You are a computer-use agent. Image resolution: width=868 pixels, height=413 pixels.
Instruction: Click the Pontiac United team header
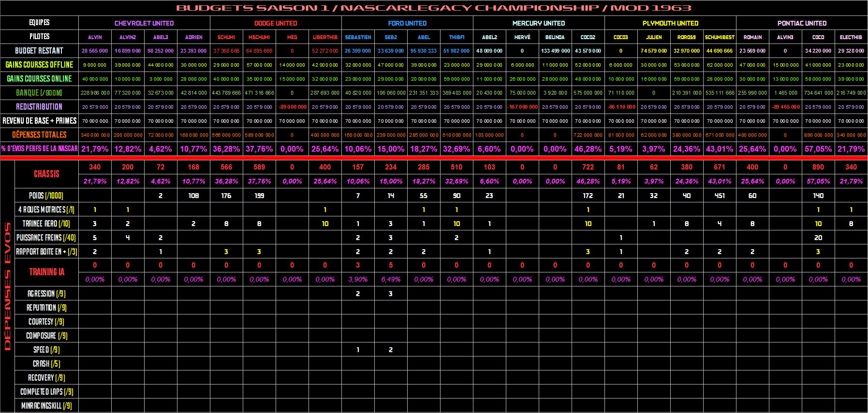[x=802, y=23]
